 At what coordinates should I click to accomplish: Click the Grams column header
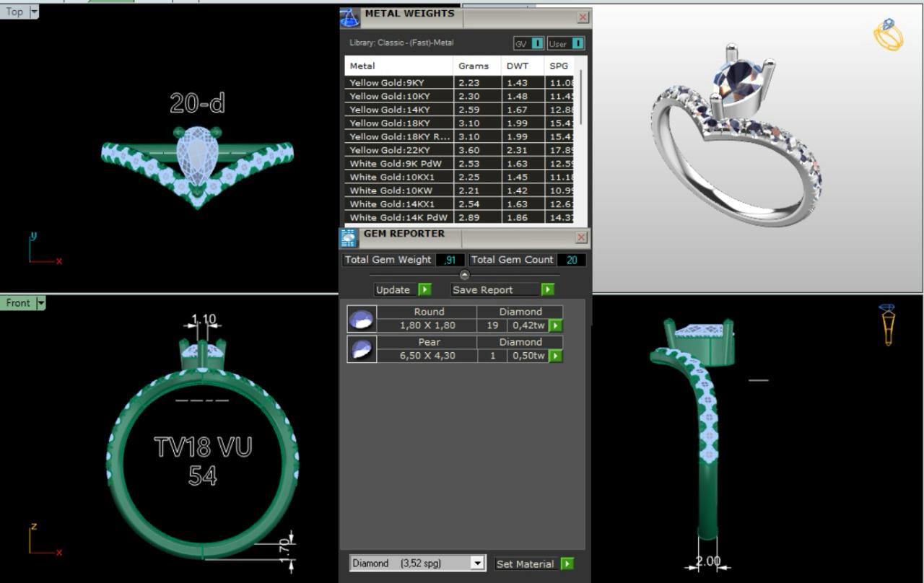477,66
